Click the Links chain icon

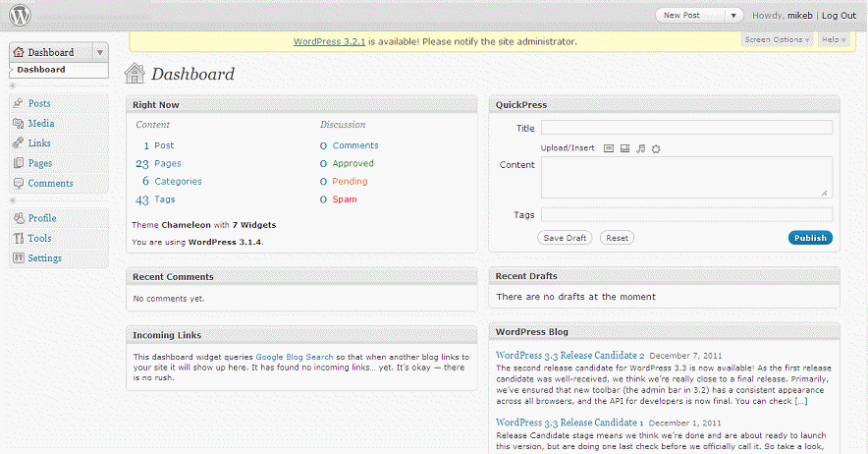[x=19, y=143]
